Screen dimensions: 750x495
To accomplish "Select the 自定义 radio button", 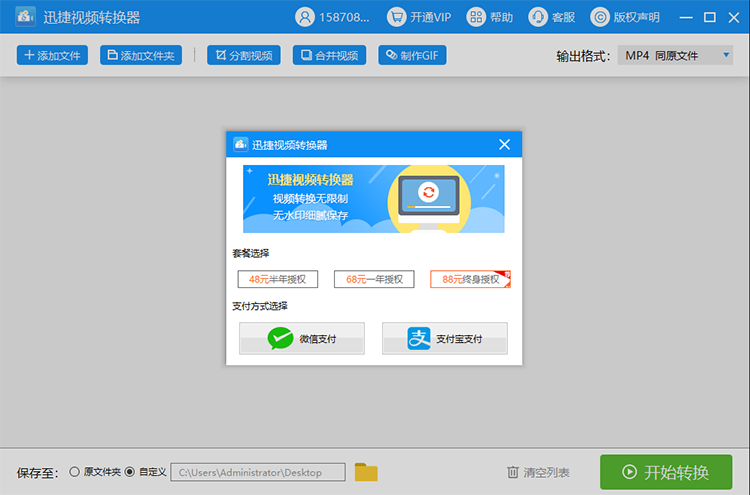I will [x=130, y=472].
